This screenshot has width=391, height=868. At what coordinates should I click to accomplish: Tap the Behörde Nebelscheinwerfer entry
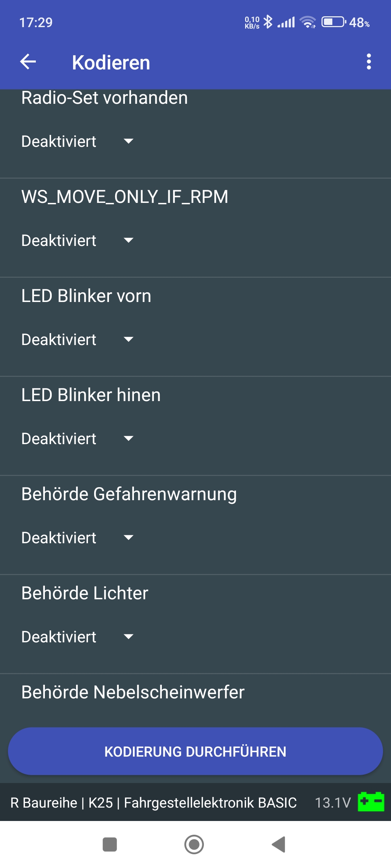pos(133,692)
